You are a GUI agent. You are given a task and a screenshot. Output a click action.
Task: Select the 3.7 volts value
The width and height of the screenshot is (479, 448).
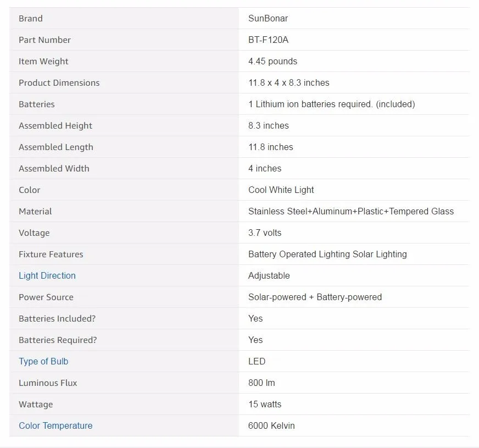point(265,233)
